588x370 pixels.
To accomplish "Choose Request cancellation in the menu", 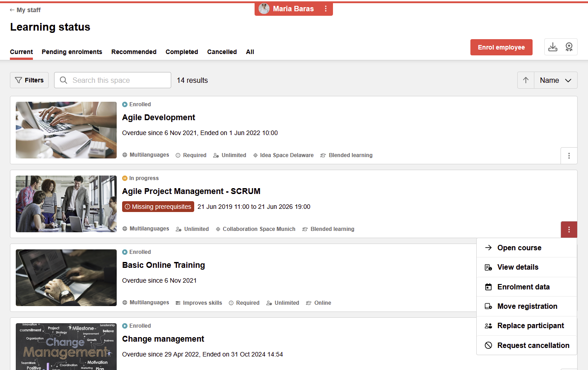I will click(533, 345).
